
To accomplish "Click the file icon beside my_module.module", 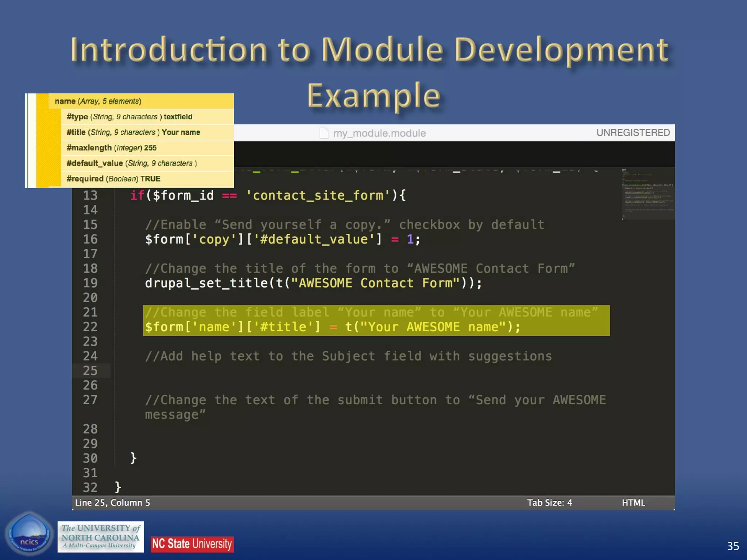I will (x=324, y=133).
